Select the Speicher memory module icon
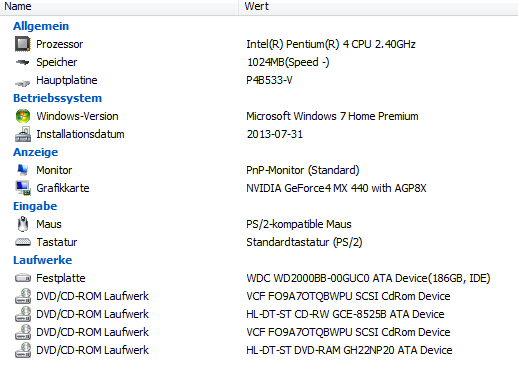Viewport: 518px width, 370px height. click(x=23, y=62)
